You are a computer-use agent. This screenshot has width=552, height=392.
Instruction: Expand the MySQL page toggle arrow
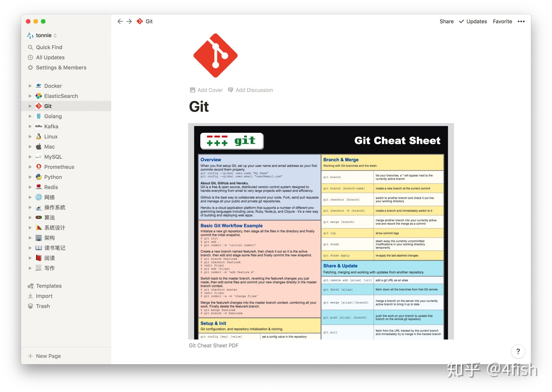pyautogui.click(x=30, y=157)
